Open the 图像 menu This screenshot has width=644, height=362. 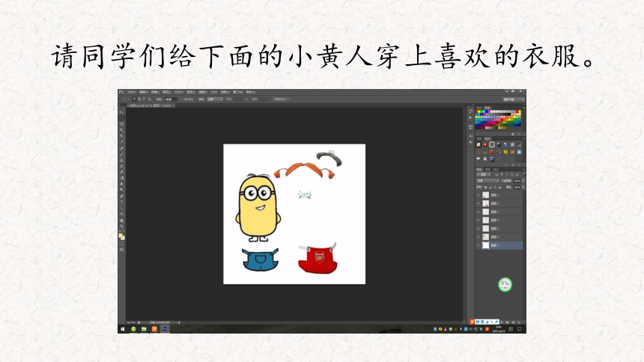pos(155,92)
